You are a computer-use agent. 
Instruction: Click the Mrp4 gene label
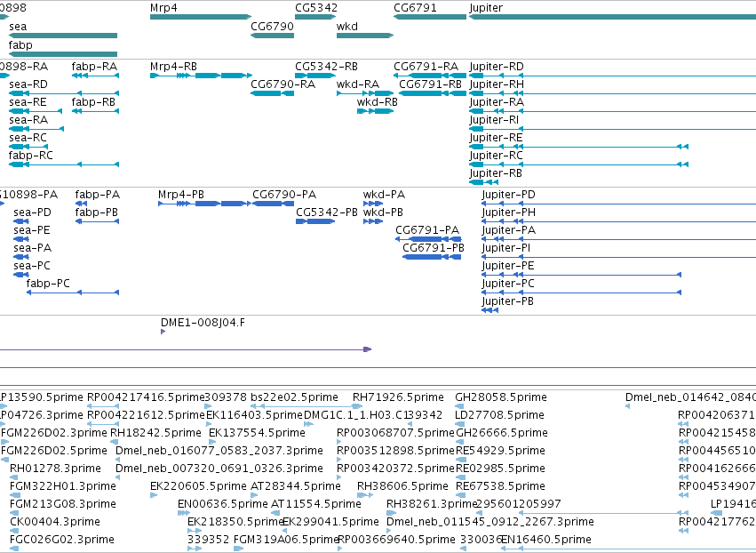[163, 8]
